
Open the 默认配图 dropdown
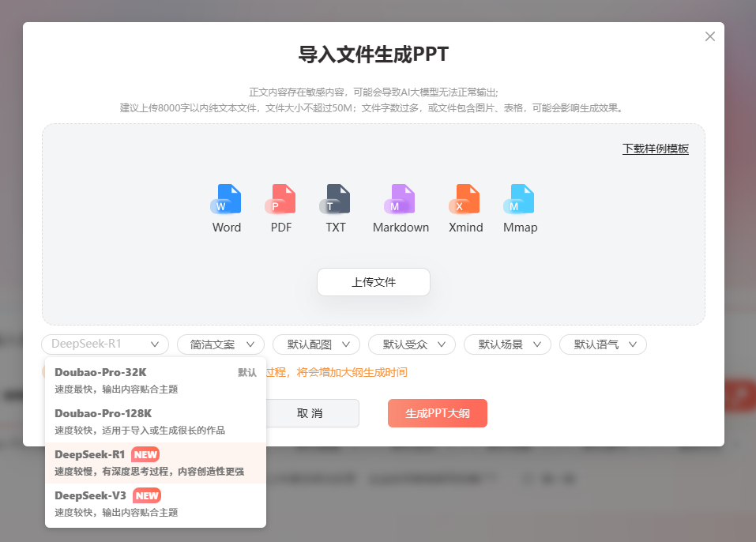coord(316,344)
